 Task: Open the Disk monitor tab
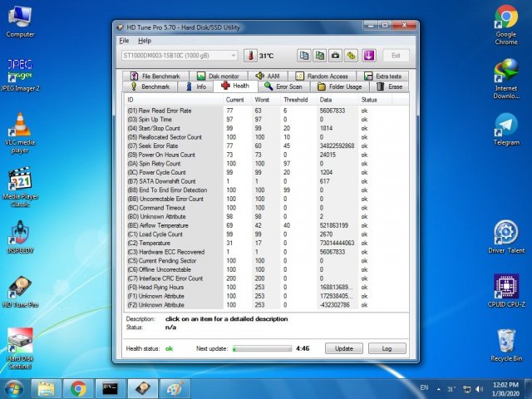point(219,76)
